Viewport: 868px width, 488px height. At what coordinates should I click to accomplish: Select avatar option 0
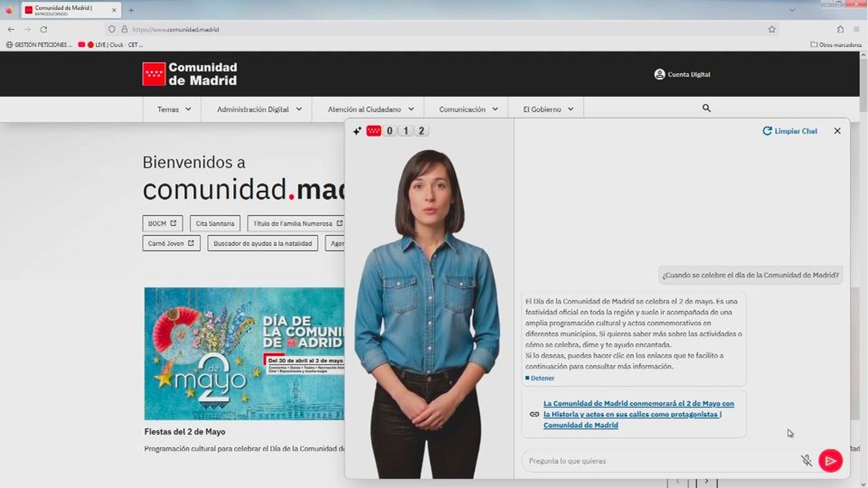click(390, 131)
